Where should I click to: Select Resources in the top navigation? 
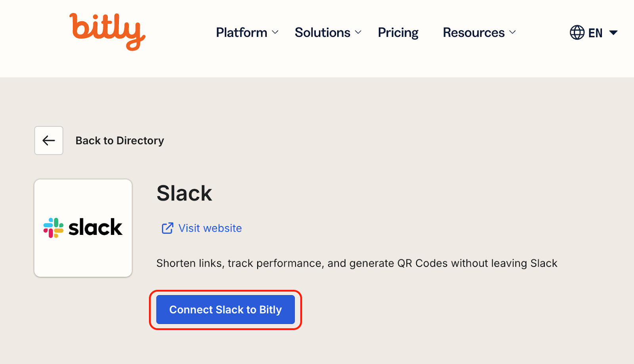[473, 32]
